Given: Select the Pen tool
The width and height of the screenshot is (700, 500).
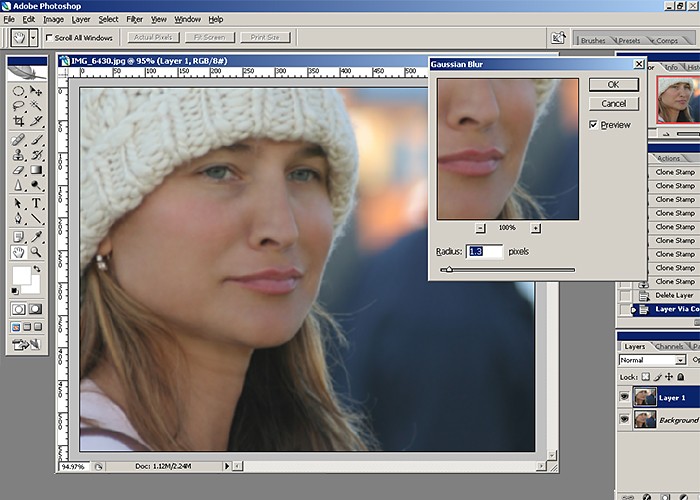Looking at the screenshot, I should click(x=18, y=218).
